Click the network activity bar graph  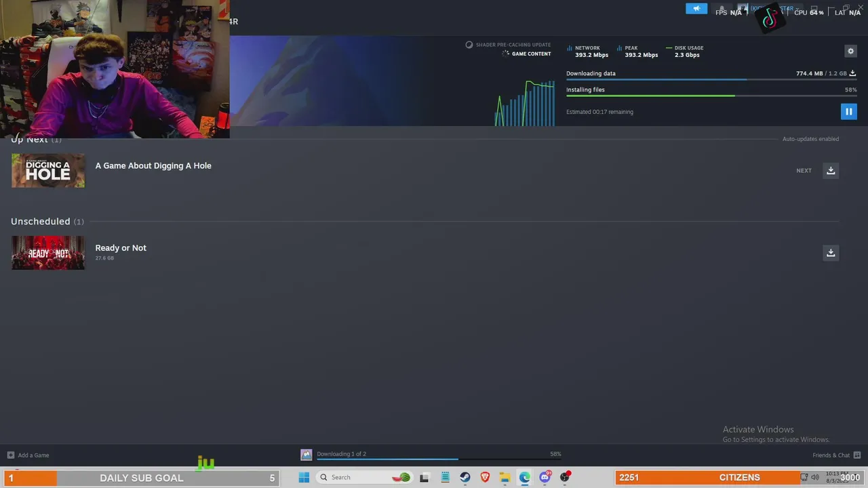click(525, 103)
